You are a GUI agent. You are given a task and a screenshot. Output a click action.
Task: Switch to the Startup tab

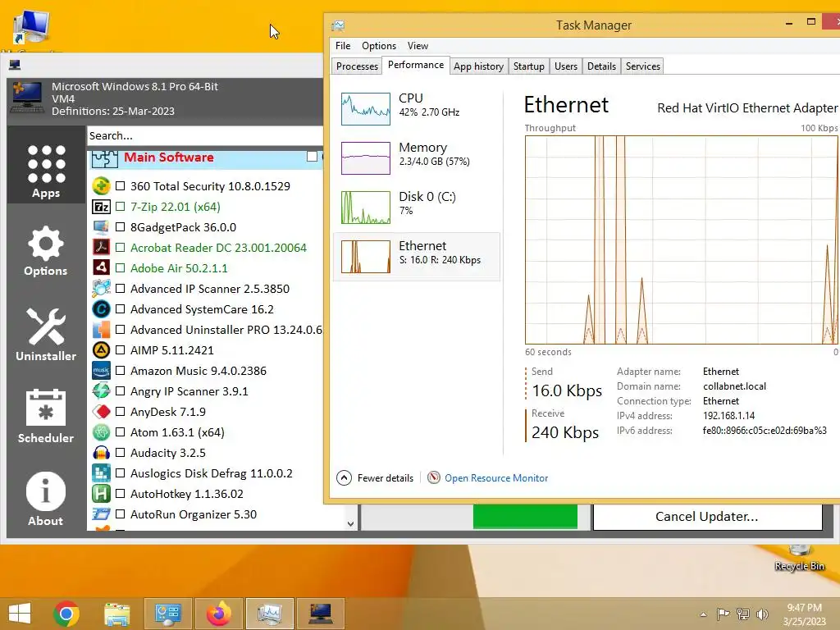coord(529,66)
